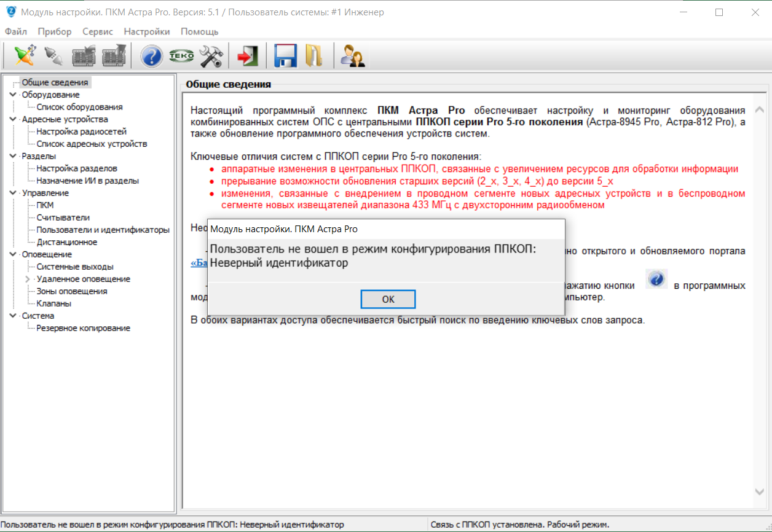The image size is (772, 532).
Task: Open the Прибор menu
Action: pyautogui.click(x=54, y=31)
